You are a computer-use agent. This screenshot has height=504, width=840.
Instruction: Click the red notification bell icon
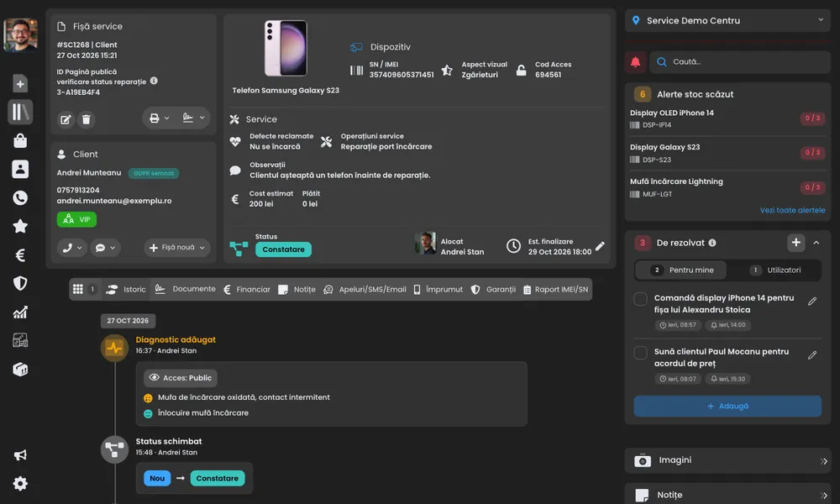click(x=635, y=62)
